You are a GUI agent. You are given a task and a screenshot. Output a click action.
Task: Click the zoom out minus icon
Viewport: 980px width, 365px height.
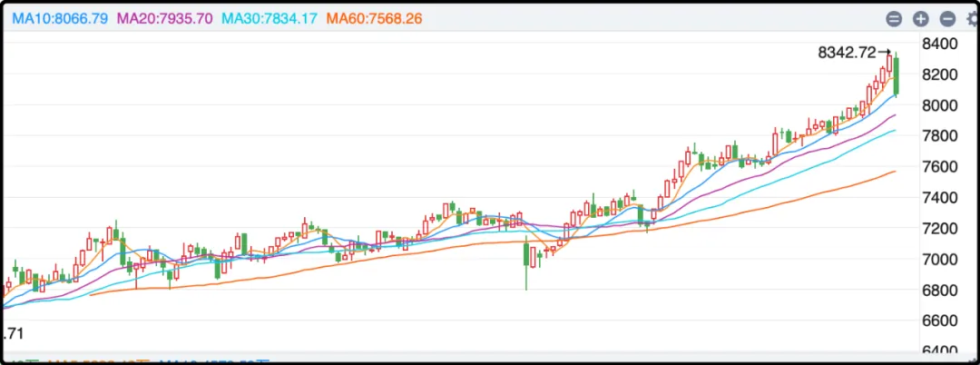[947, 19]
